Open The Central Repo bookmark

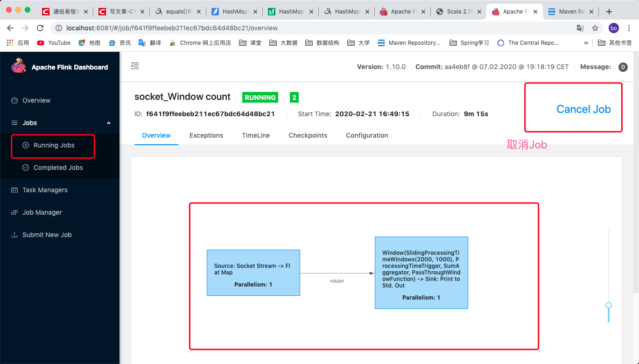tap(527, 42)
